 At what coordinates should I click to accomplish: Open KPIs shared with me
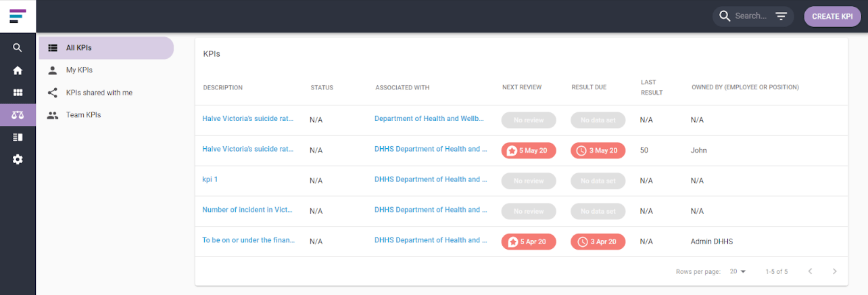pos(106,93)
